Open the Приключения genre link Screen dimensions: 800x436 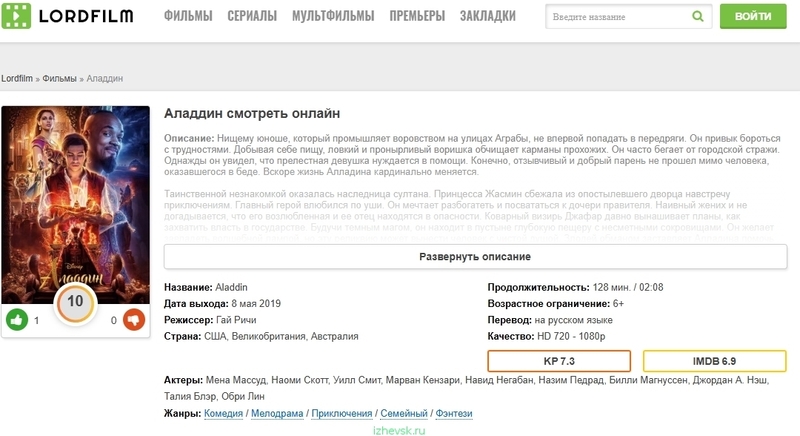click(x=342, y=414)
